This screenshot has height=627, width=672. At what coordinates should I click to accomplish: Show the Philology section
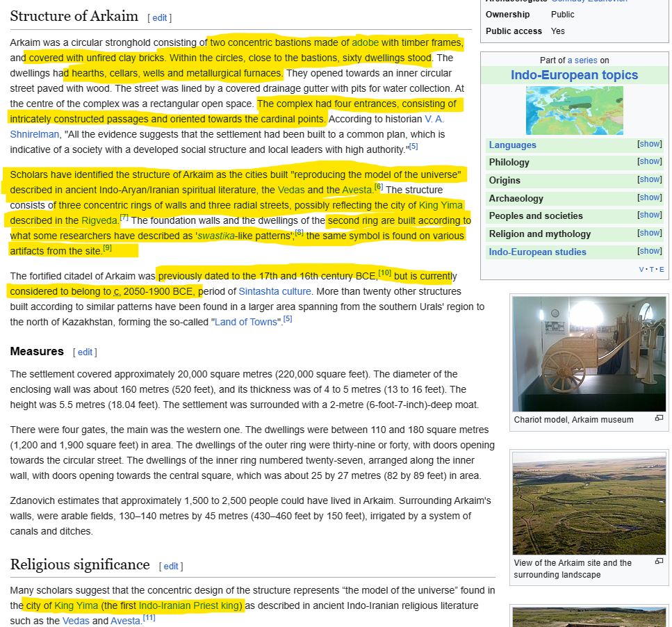pyautogui.click(x=649, y=161)
